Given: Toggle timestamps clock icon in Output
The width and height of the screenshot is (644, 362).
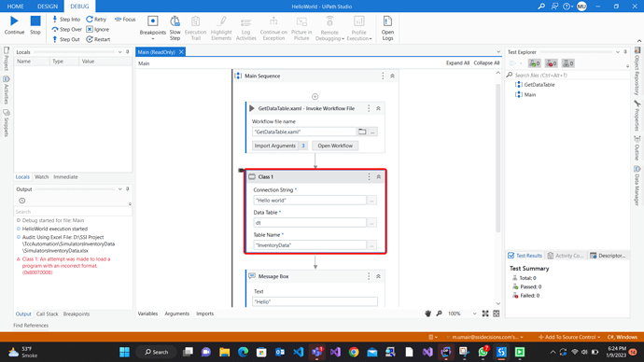Looking at the screenshot, I should click(x=22, y=201).
